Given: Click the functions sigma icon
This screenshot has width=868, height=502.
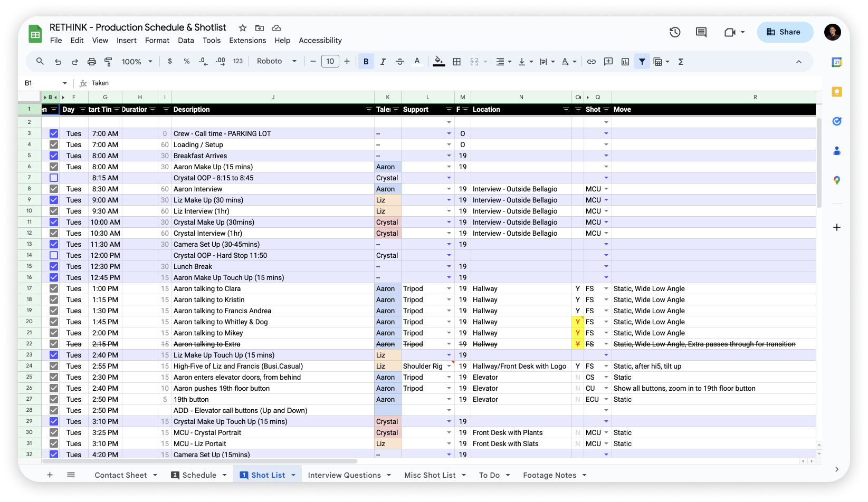Looking at the screenshot, I should 681,62.
